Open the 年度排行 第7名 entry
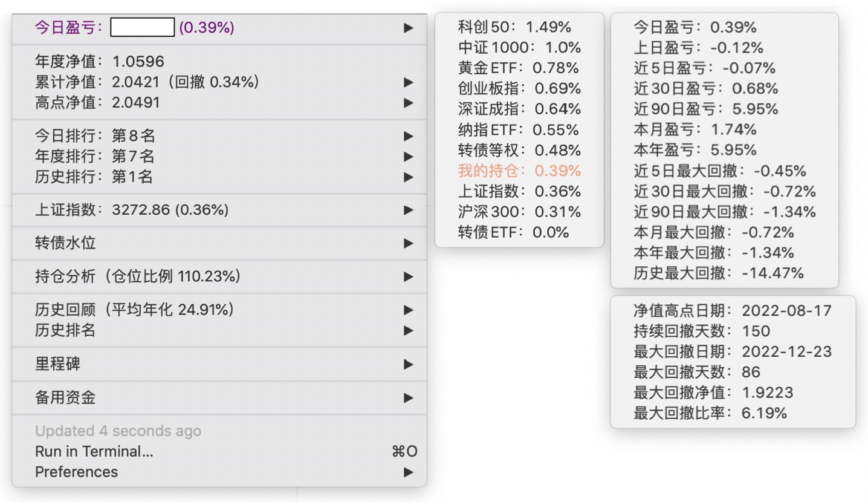This screenshot has height=502, width=868. 95,157
